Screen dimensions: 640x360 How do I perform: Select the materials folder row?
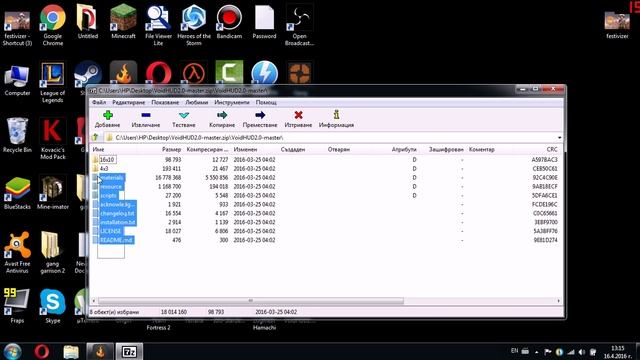coord(325,178)
